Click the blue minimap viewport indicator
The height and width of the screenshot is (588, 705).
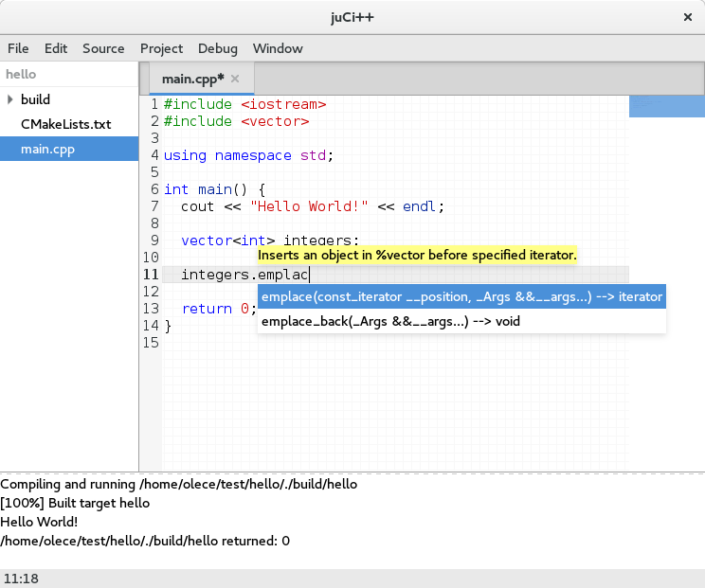pos(666,106)
